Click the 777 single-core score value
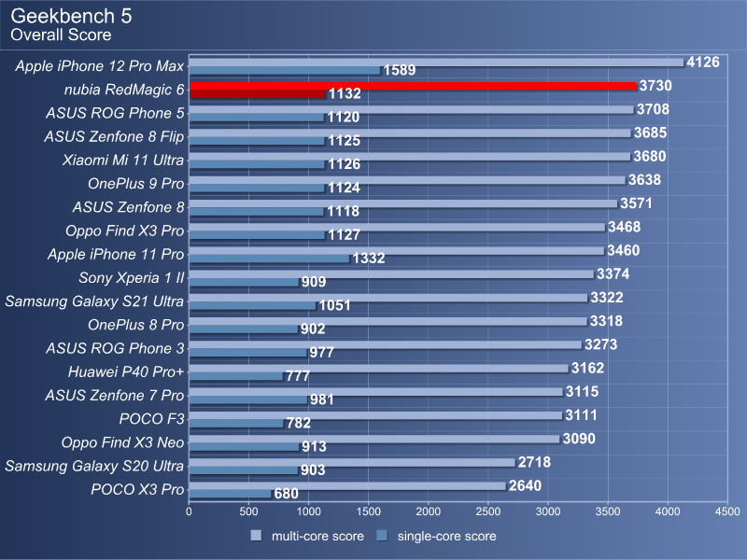The image size is (747, 560). [298, 376]
